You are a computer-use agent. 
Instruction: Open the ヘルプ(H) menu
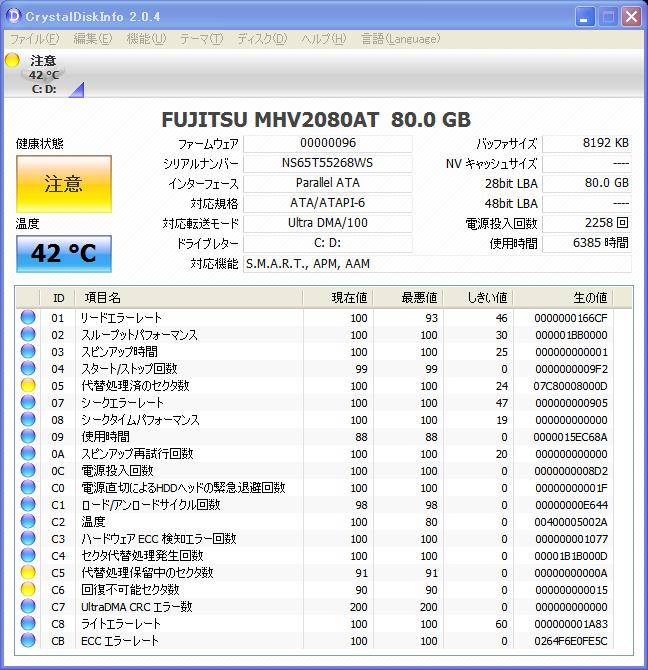click(x=323, y=39)
